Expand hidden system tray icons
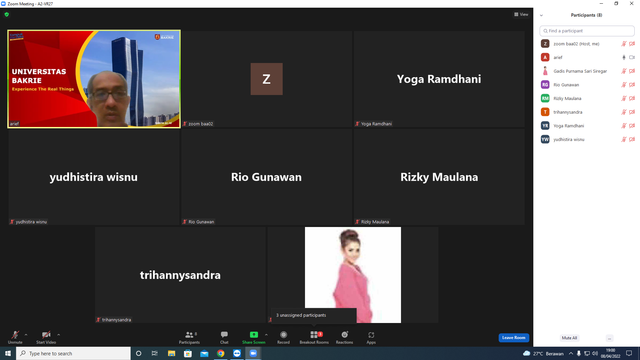Screen dimensions: 640x360 (571, 353)
